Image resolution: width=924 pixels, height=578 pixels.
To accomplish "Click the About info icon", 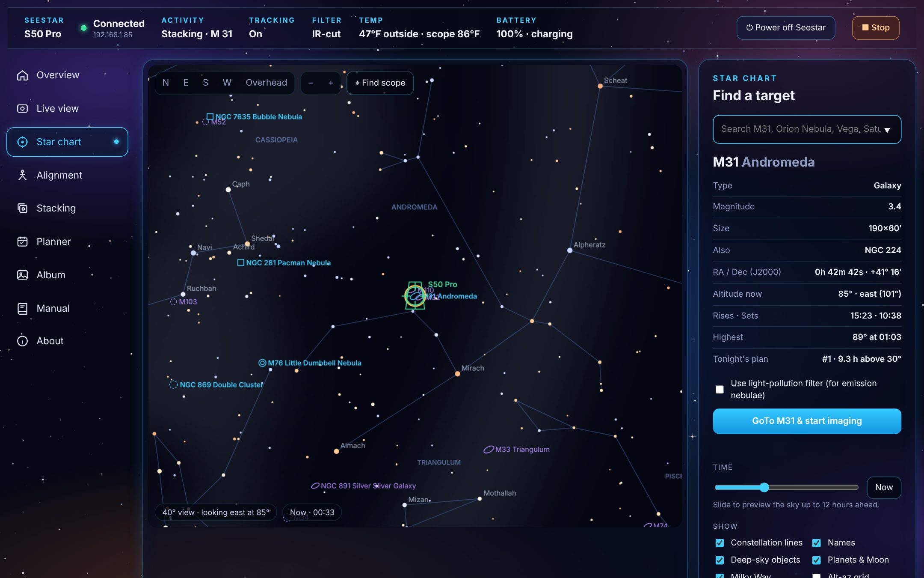I will click(x=22, y=341).
